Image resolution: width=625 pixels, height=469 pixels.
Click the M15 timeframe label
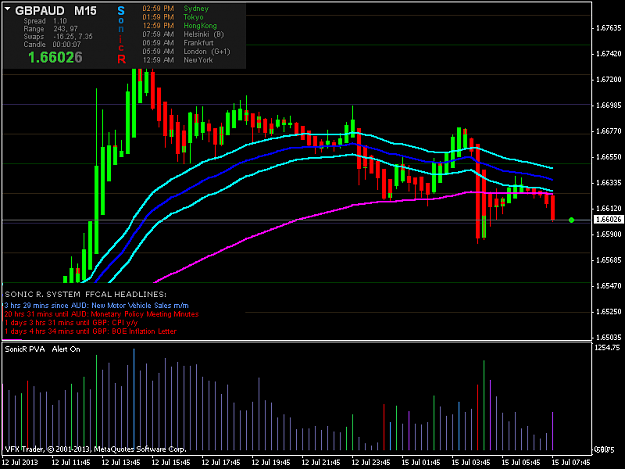point(85,11)
